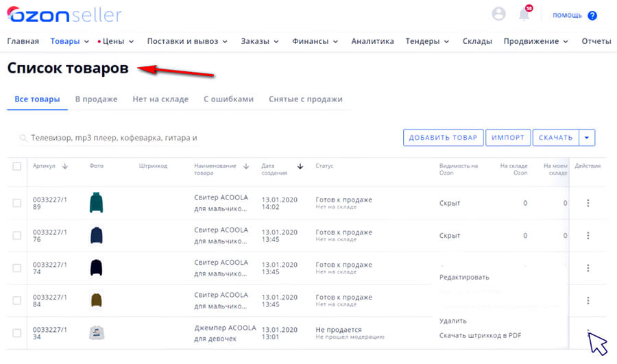Open the Скачать dropdown arrow

click(x=587, y=138)
